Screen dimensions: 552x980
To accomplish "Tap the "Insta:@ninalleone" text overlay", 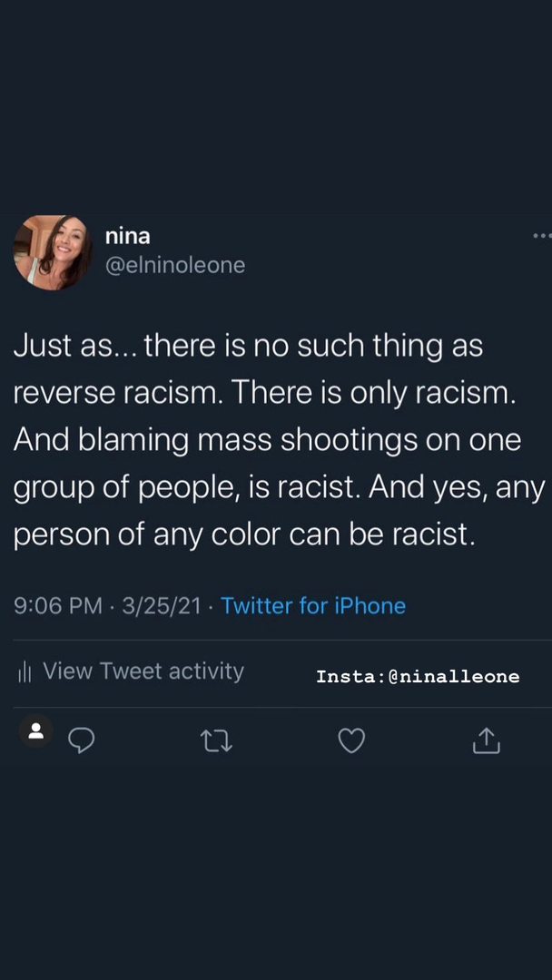I will [x=418, y=676].
